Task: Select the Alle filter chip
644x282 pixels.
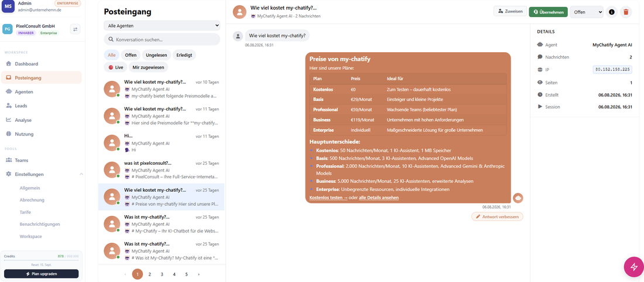Action: 111,55
